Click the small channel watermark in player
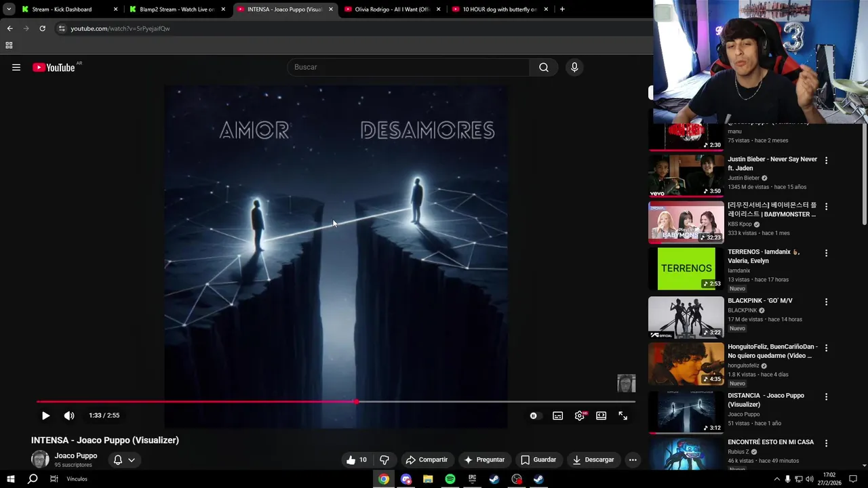The height and width of the screenshot is (488, 868). [626, 383]
